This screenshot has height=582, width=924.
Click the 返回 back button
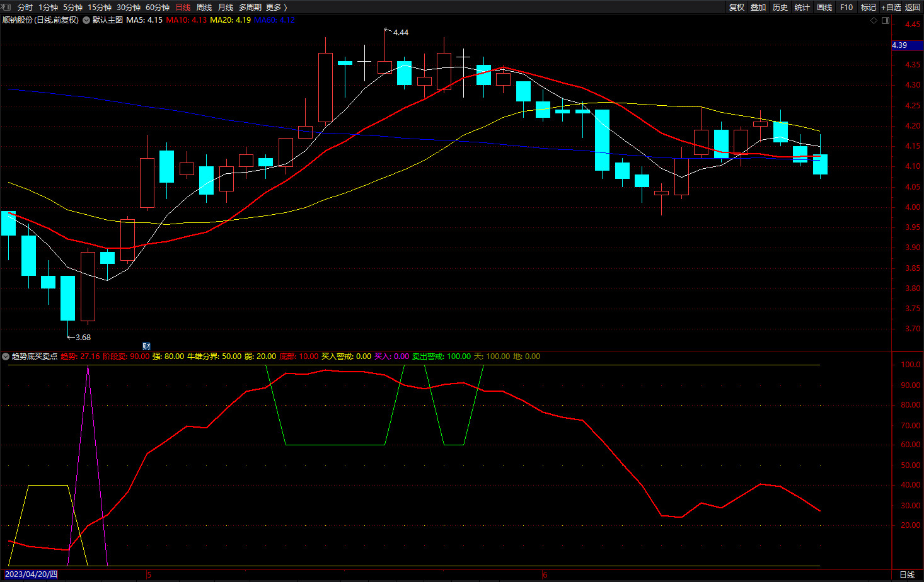913,7
